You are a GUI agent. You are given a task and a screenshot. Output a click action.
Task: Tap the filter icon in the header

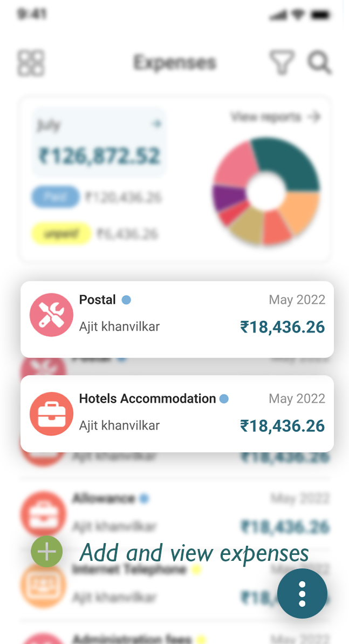tap(282, 63)
